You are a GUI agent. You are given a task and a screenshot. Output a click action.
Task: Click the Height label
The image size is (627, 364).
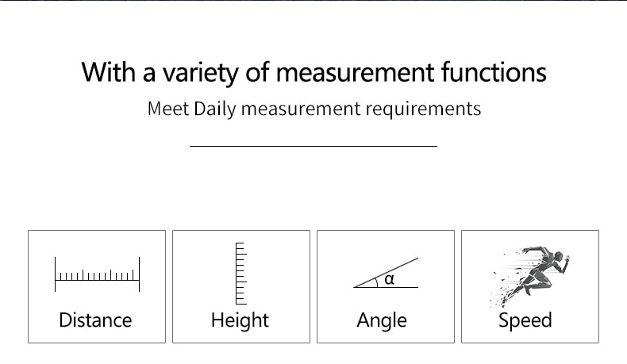[240, 321]
